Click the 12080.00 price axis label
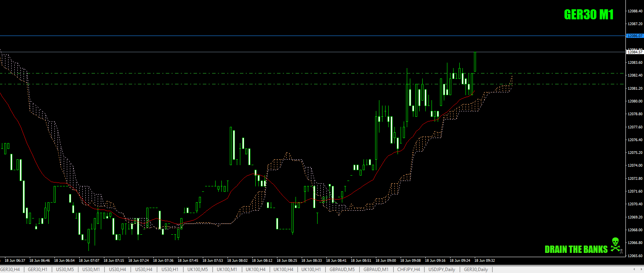644x273 pixels. 635,101
